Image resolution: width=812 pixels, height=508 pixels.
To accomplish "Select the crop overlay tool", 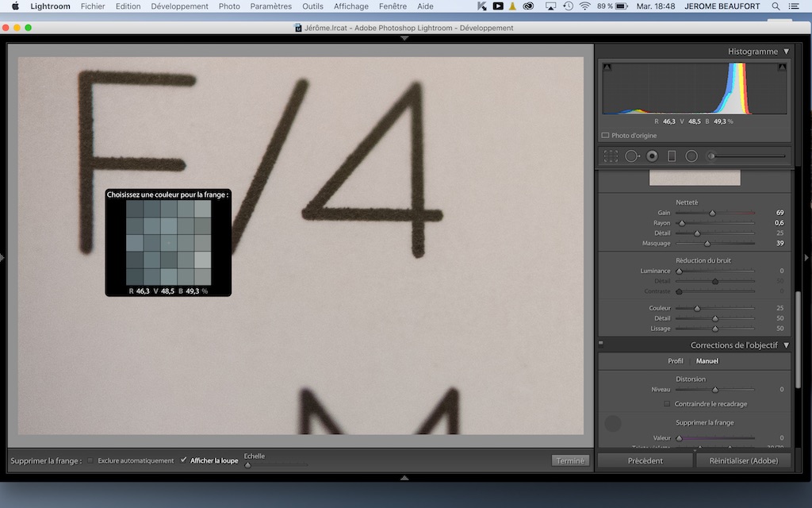I will 611,156.
